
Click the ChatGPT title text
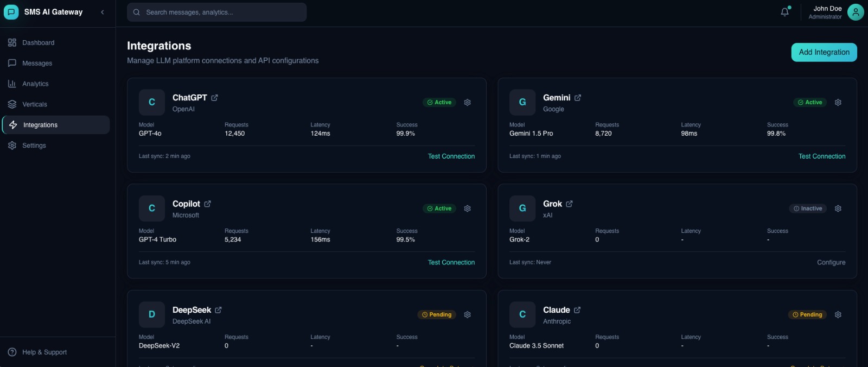[x=190, y=98]
